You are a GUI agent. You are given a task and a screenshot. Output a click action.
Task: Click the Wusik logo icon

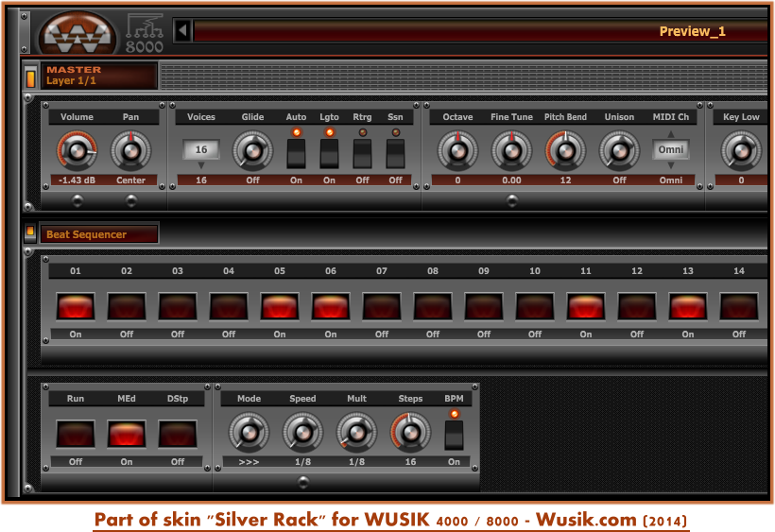[77, 33]
